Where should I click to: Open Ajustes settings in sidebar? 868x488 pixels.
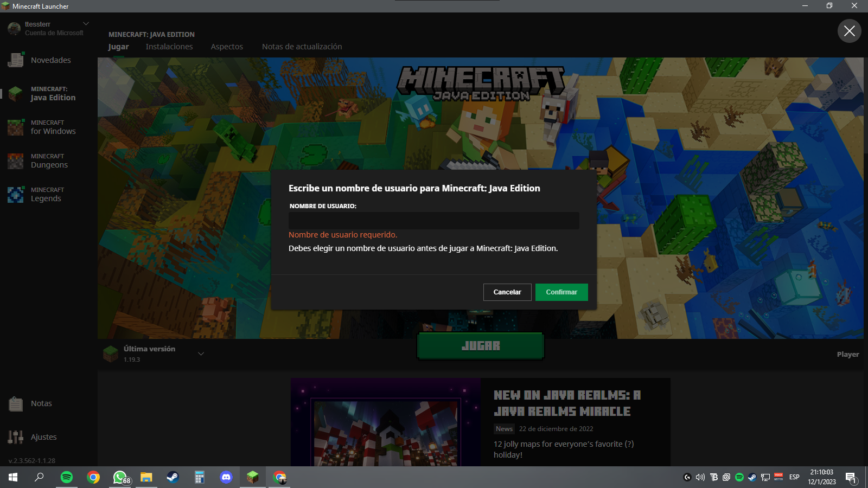(34, 437)
